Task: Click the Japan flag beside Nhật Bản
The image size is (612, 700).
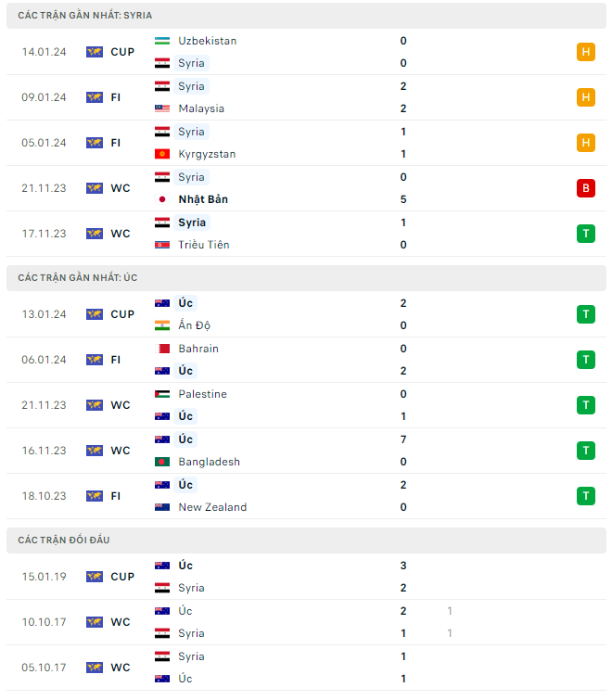Action: 162,199
